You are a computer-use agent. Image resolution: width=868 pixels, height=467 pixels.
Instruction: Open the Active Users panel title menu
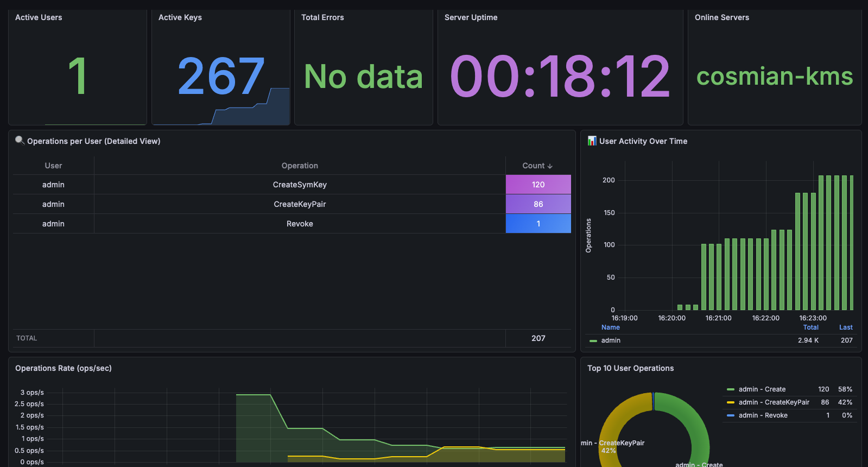pos(39,17)
